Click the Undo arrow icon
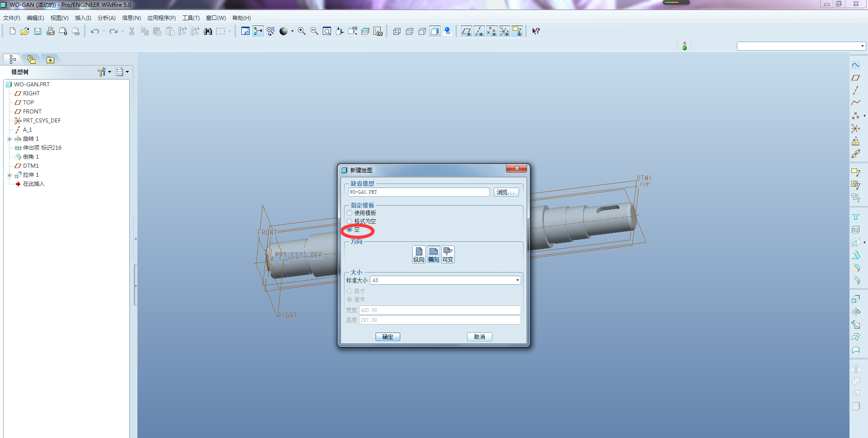Viewport: 868px width, 438px height. 94,31
